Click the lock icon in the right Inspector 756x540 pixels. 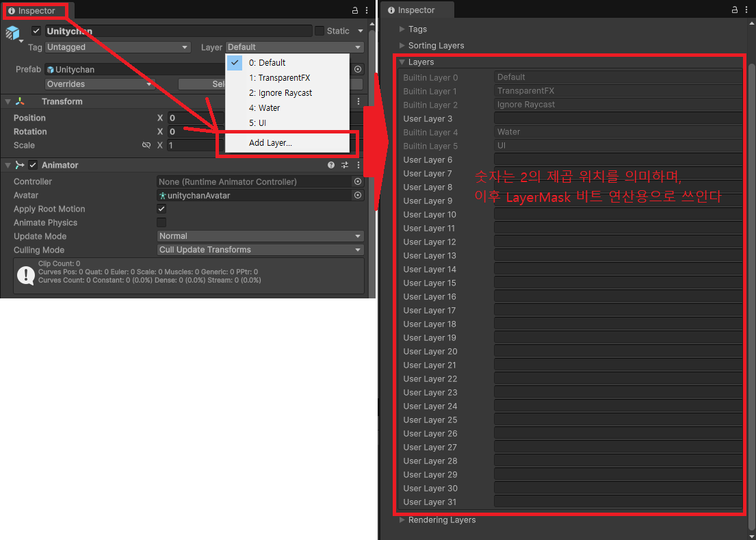(x=735, y=10)
